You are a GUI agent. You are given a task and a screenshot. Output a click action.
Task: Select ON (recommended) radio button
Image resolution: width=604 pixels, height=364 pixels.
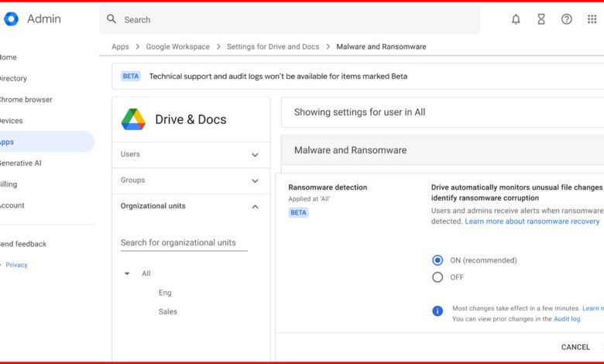[x=438, y=260]
